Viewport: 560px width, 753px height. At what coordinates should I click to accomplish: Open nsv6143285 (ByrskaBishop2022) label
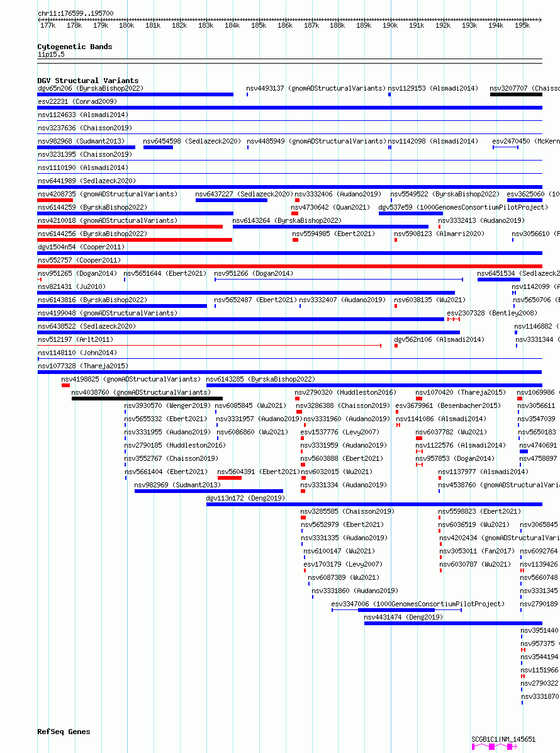click(260, 379)
